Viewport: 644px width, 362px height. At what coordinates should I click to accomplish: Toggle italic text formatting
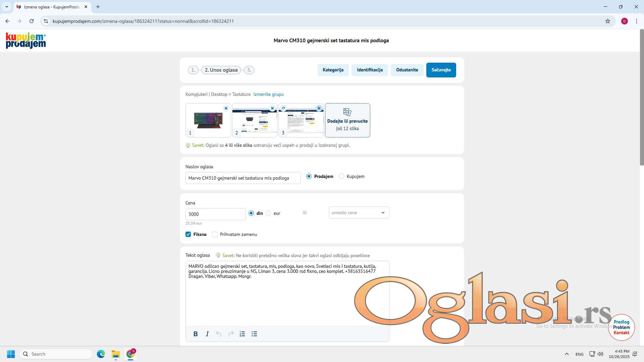[x=207, y=334]
